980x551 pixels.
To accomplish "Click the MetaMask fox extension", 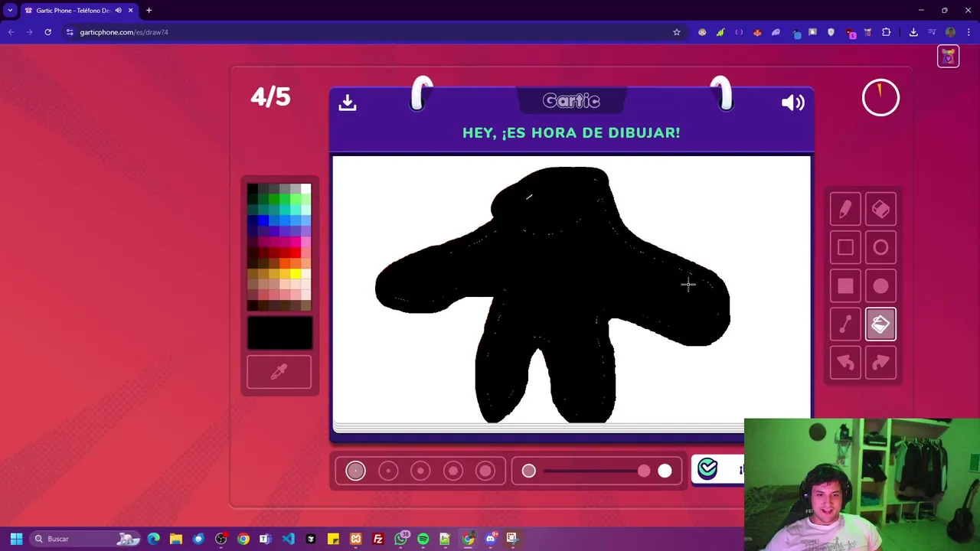I will [757, 32].
